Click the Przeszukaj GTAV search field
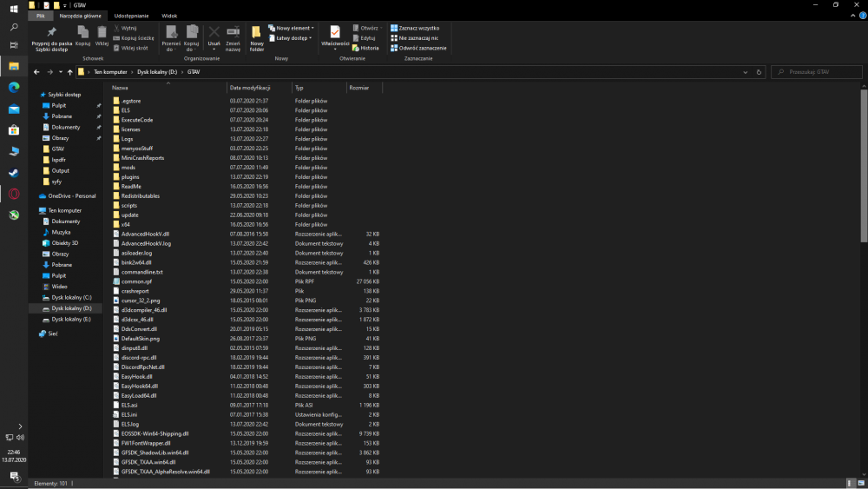 click(x=817, y=72)
